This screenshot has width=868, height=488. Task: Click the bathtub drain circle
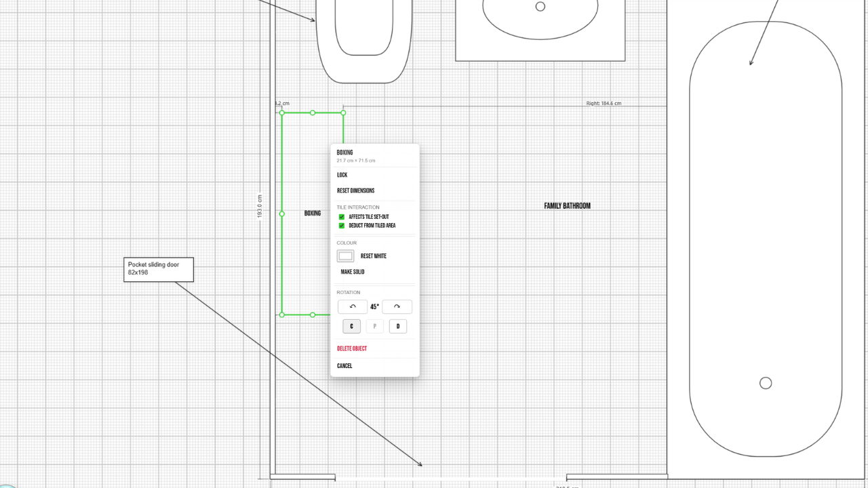(x=766, y=383)
